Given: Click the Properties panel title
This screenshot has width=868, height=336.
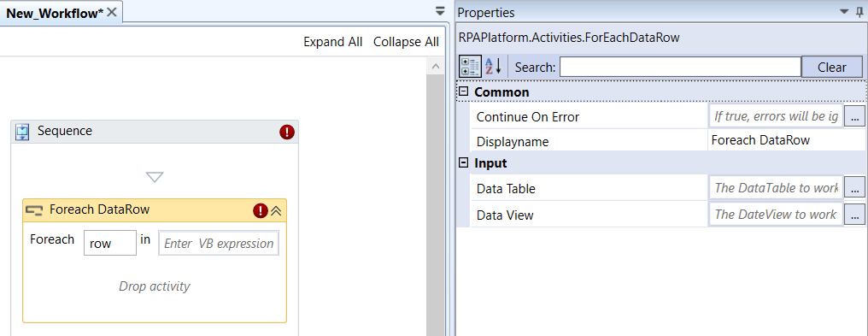Looking at the screenshot, I should tap(486, 12).
